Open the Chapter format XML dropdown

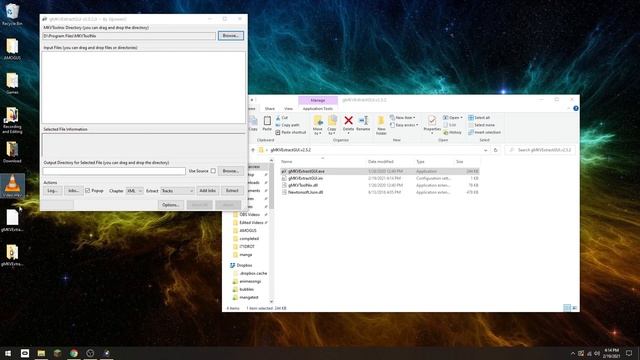click(x=134, y=191)
